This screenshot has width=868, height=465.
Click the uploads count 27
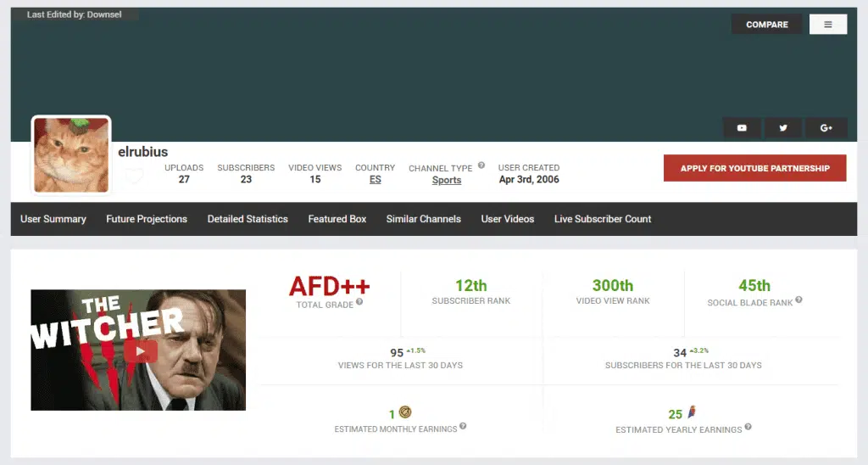184,180
